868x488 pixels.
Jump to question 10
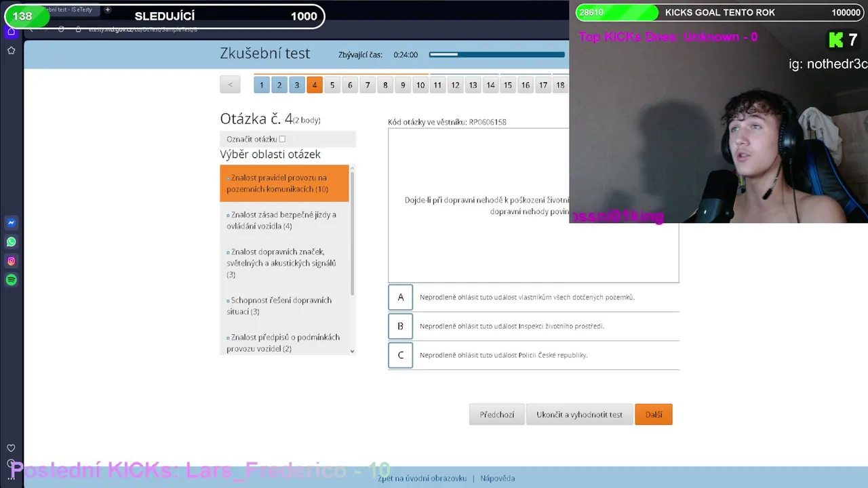tap(420, 85)
